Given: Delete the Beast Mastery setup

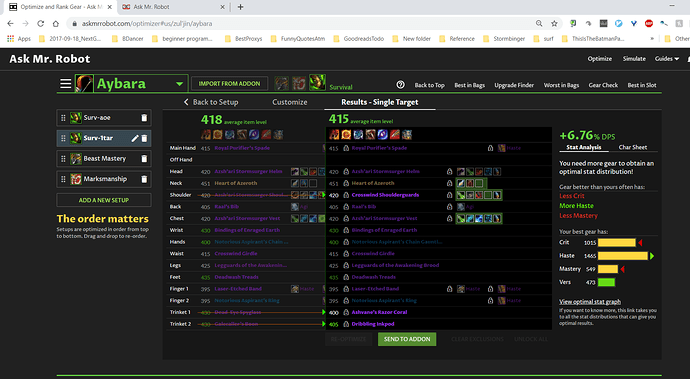Looking at the screenshot, I should point(144,158).
